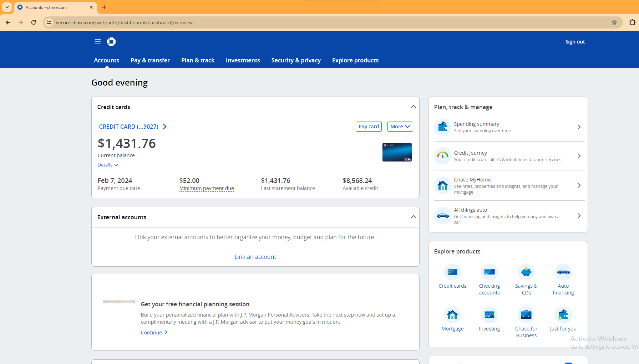Open the More dropdown for credit card
The image size is (639, 364).
(400, 127)
